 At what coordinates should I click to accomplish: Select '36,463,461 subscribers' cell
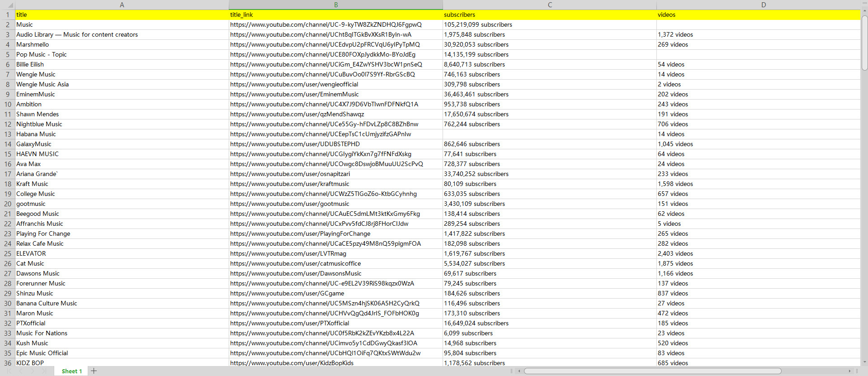coord(550,94)
